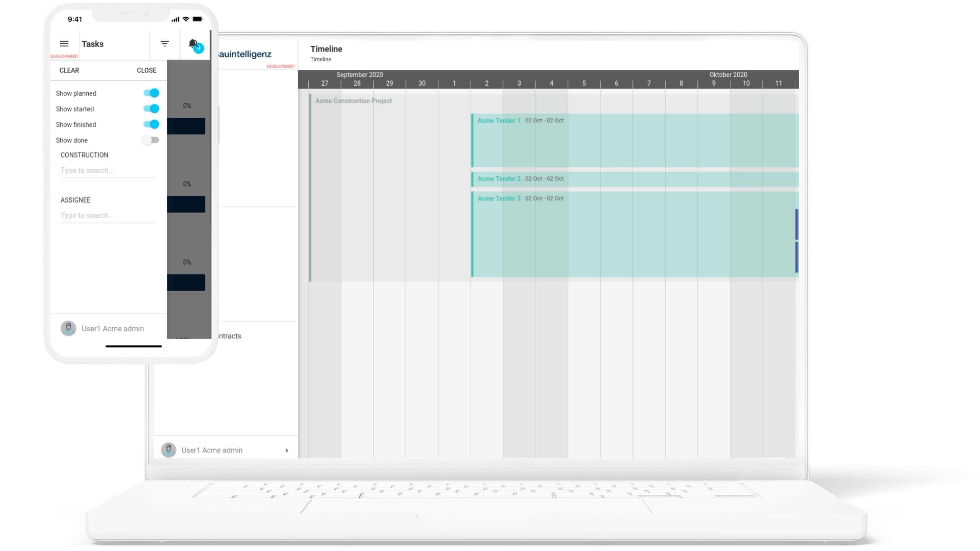The height and width of the screenshot is (551, 980).
Task: Click the desktop sidebar user avatar
Action: (x=168, y=450)
